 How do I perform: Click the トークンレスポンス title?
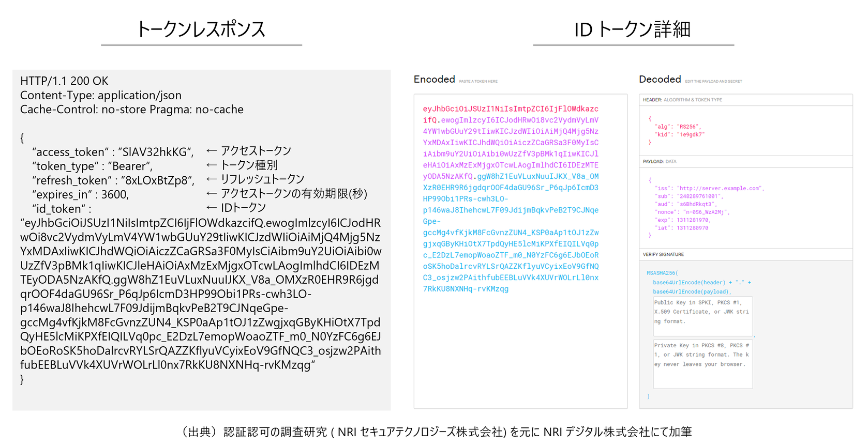pos(201,29)
